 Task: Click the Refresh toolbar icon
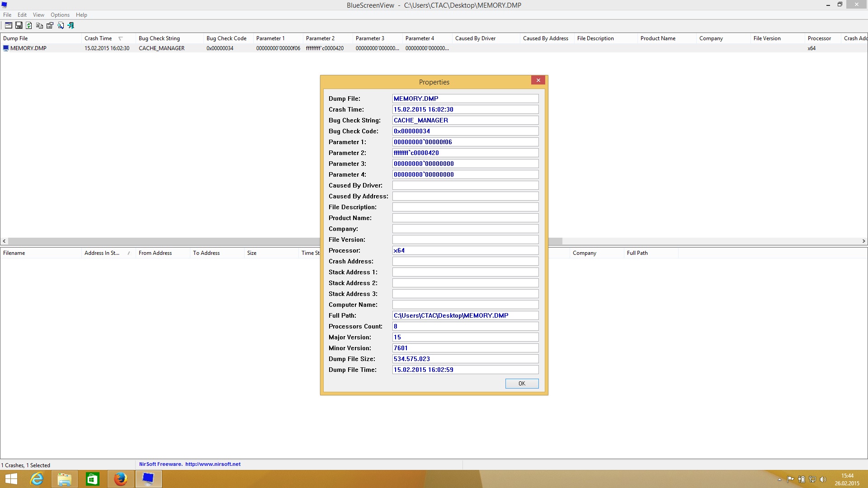point(29,26)
